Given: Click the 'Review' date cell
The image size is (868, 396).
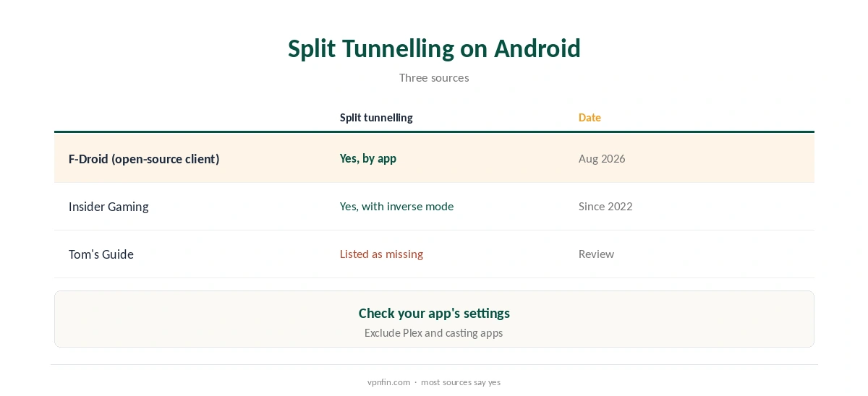Looking at the screenshot, I should coord(596,254).
